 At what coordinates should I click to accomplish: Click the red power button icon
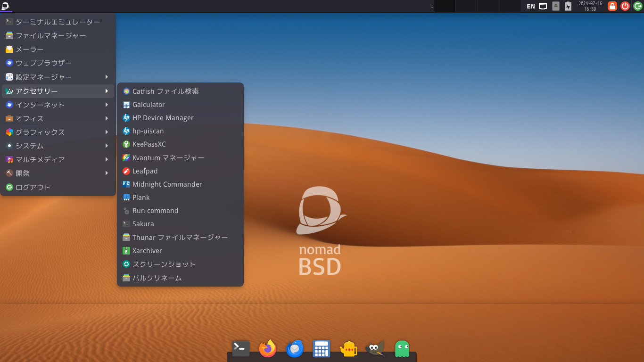point(625,6)
